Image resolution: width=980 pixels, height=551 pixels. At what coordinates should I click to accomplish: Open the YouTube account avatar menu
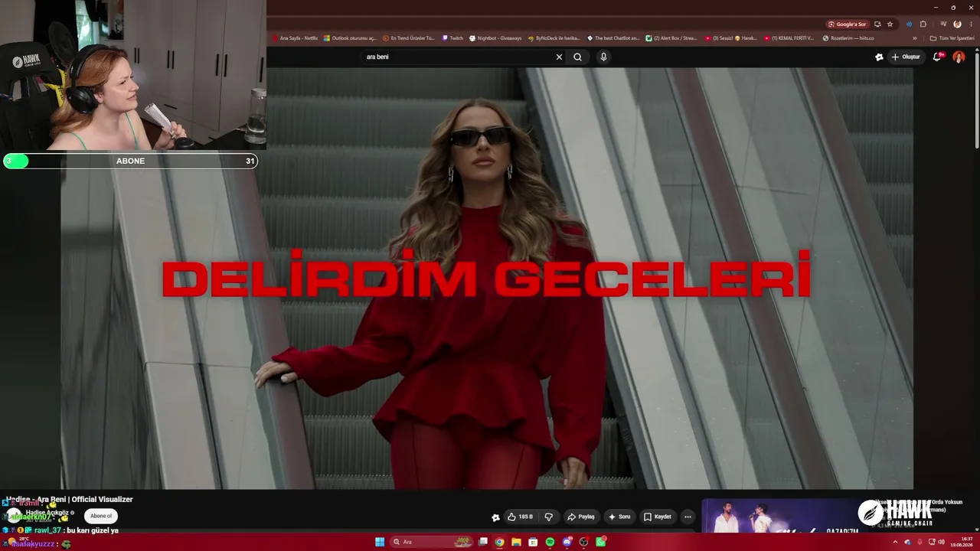click(x=959, y=57)
